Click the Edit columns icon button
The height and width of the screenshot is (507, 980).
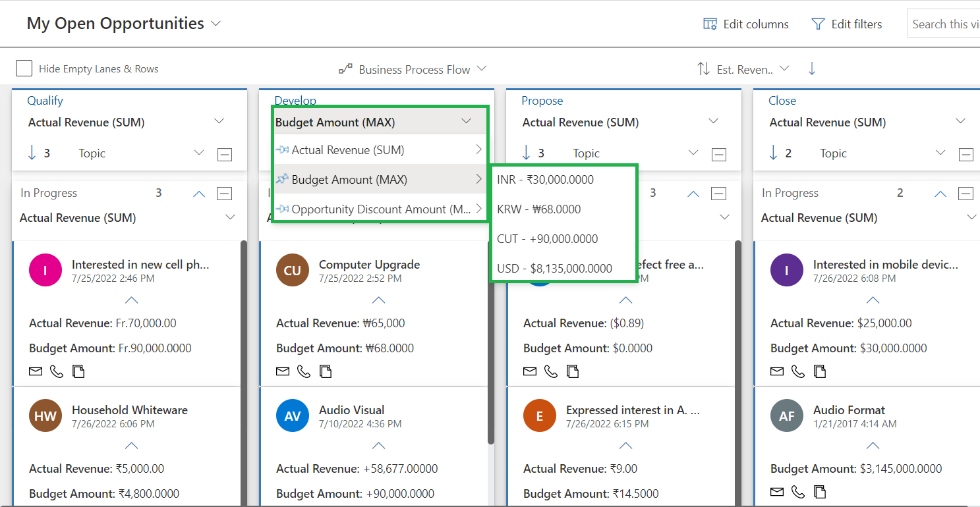[710, 24]
